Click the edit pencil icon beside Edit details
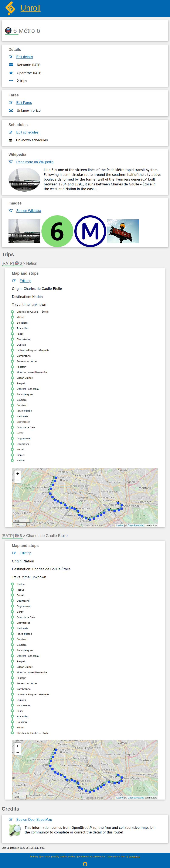Image resolution: width=170 pixels, height=868 pixels. [11, 57]
